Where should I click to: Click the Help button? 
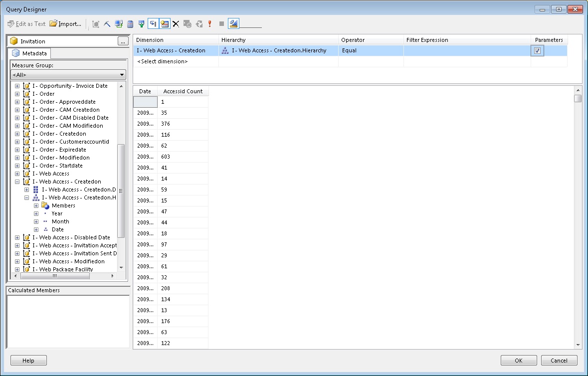point(28,360)
